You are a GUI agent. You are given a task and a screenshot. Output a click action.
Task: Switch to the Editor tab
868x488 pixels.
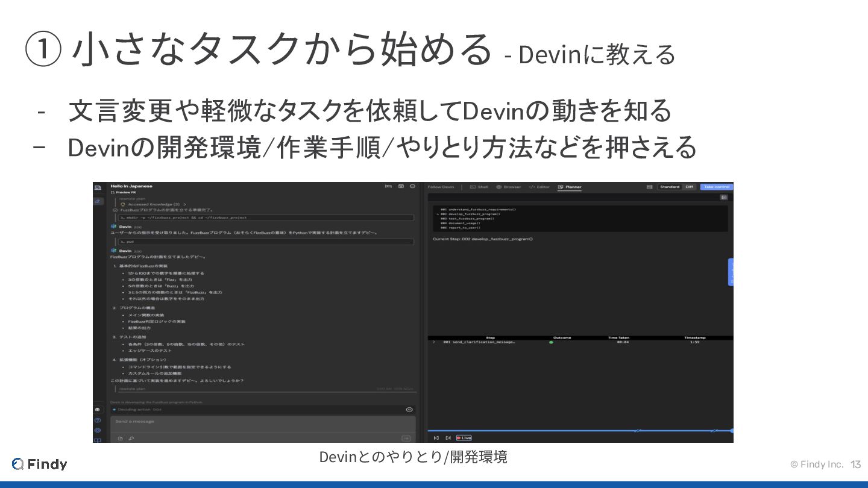(539, 187)
